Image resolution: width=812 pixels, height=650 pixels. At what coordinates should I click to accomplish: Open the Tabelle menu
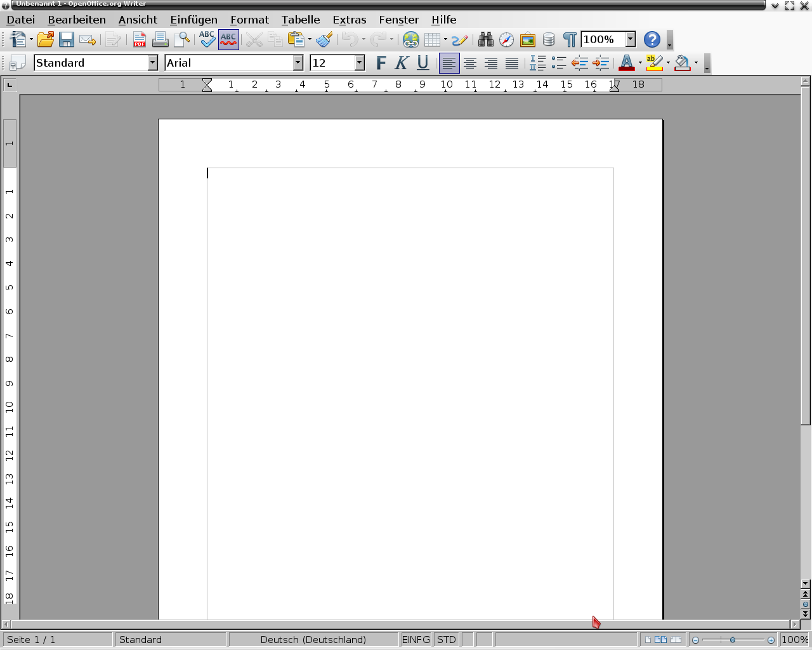tap(301, 20)
